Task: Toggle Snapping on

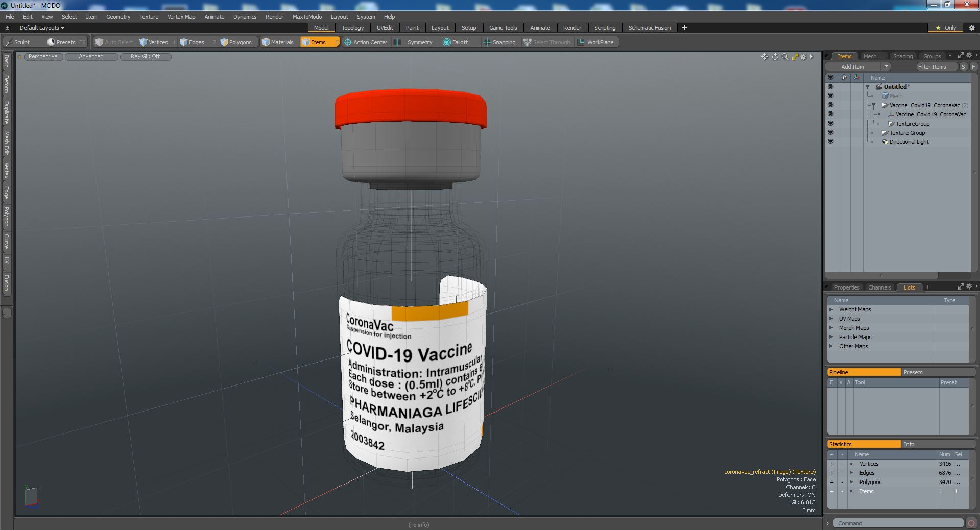Action: 499,42
